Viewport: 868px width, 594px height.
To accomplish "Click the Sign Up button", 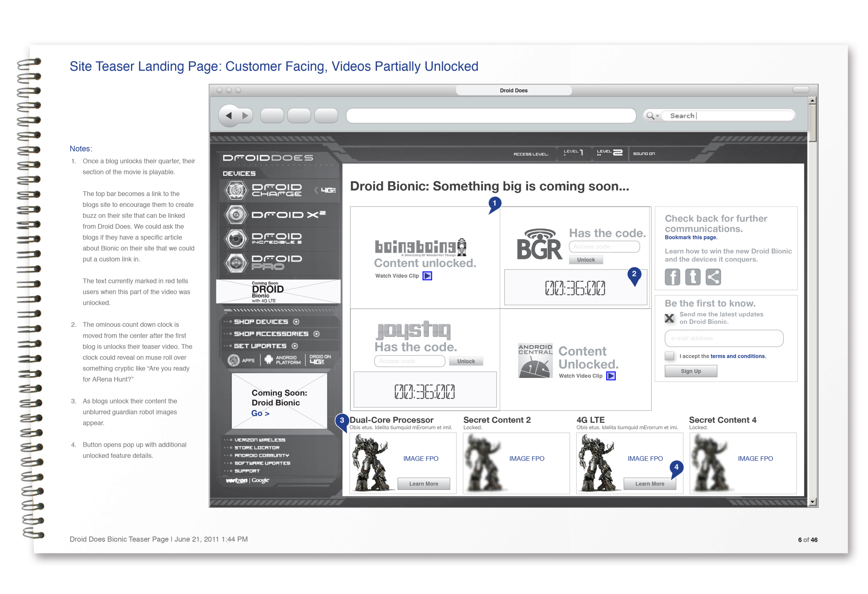I will click(691, 371).
